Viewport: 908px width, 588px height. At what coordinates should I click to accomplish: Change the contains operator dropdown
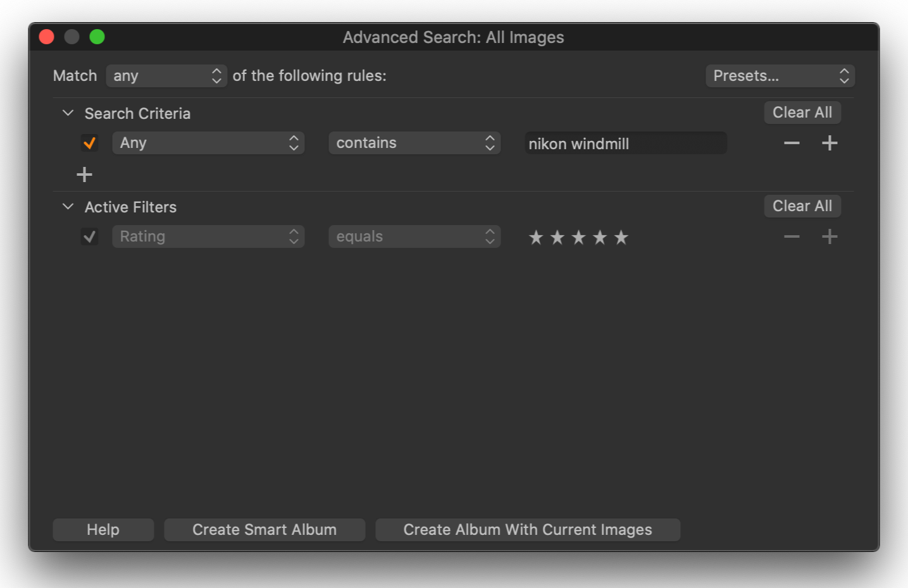pyautogui.click(x=414, y=143)
